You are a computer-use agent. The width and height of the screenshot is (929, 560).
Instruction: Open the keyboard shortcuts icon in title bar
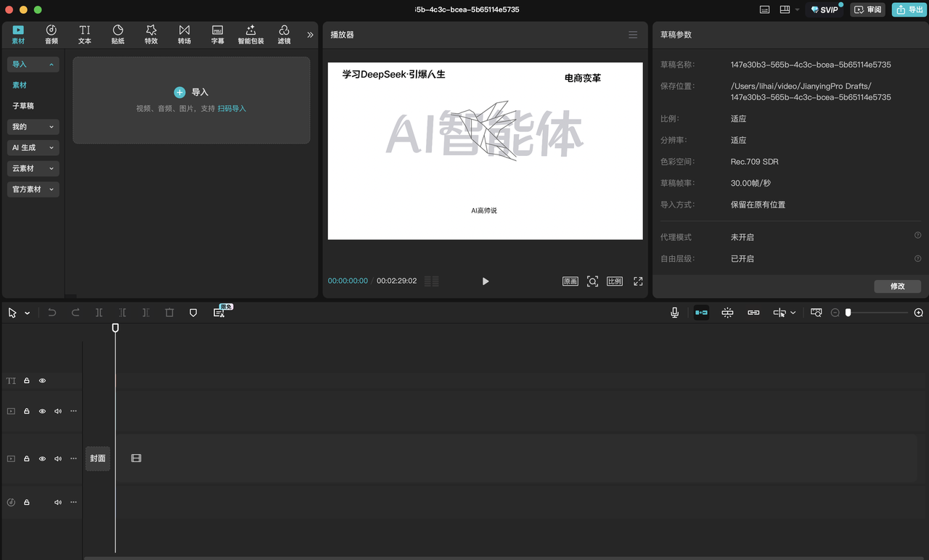pos(764,9)
